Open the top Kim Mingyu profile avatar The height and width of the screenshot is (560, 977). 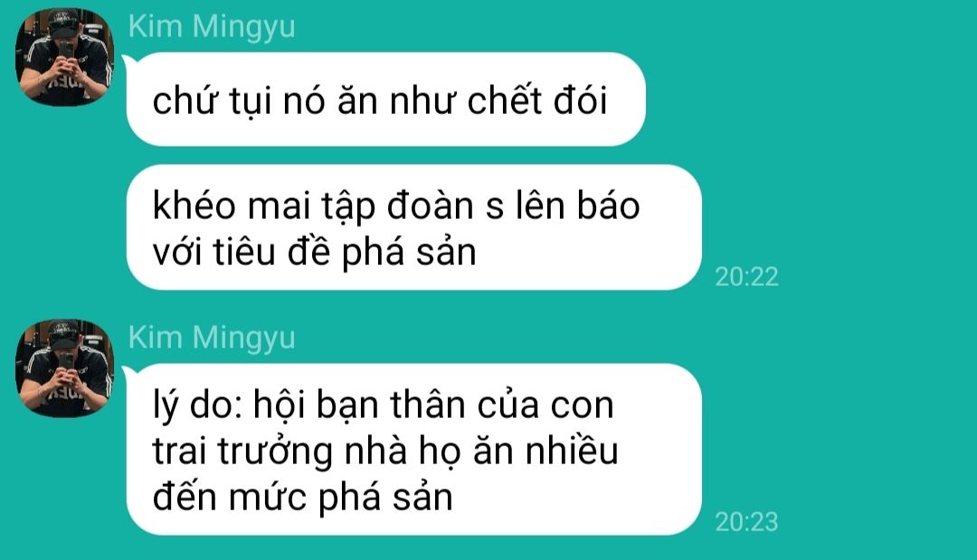[x=65, y=57]
